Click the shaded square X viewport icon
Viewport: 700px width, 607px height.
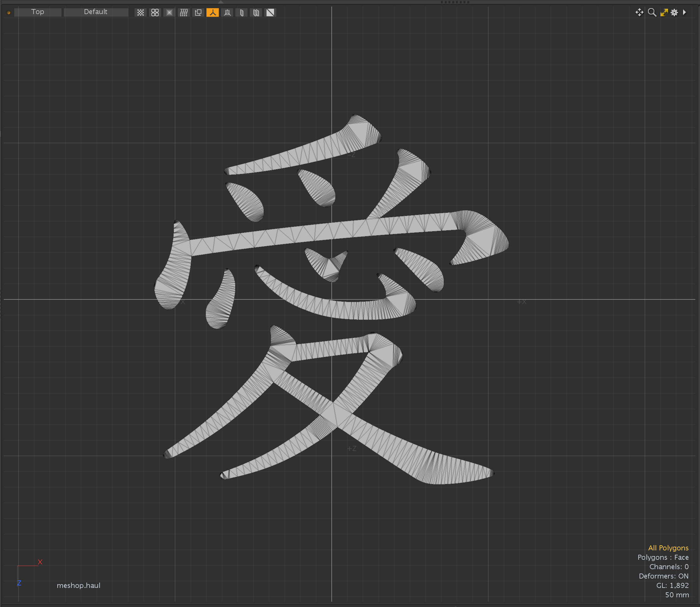[x=169, y=13]
